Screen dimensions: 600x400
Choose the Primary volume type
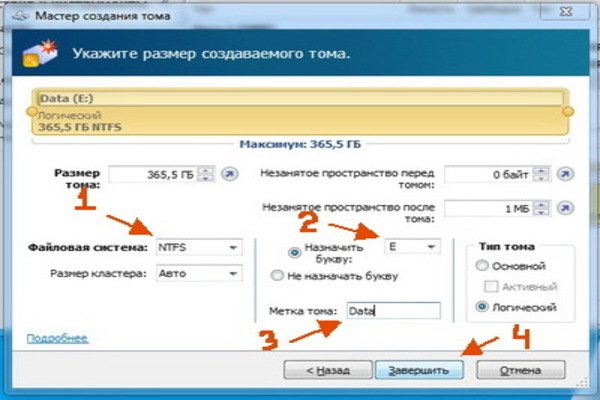tap(482, 265)
